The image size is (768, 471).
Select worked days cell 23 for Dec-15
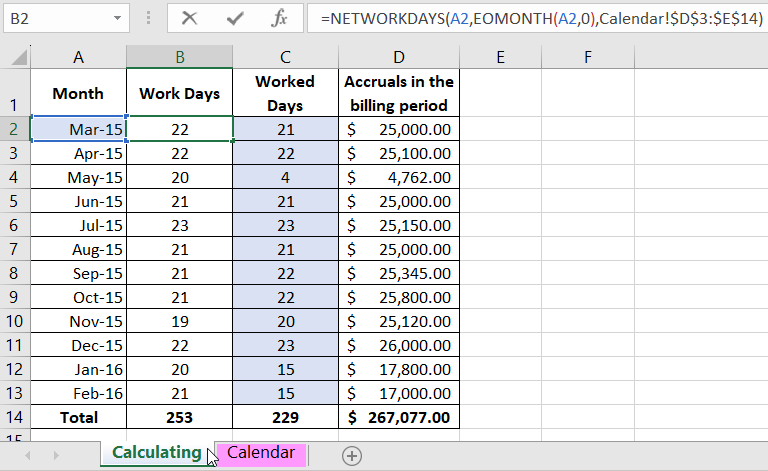coord(286,345)
